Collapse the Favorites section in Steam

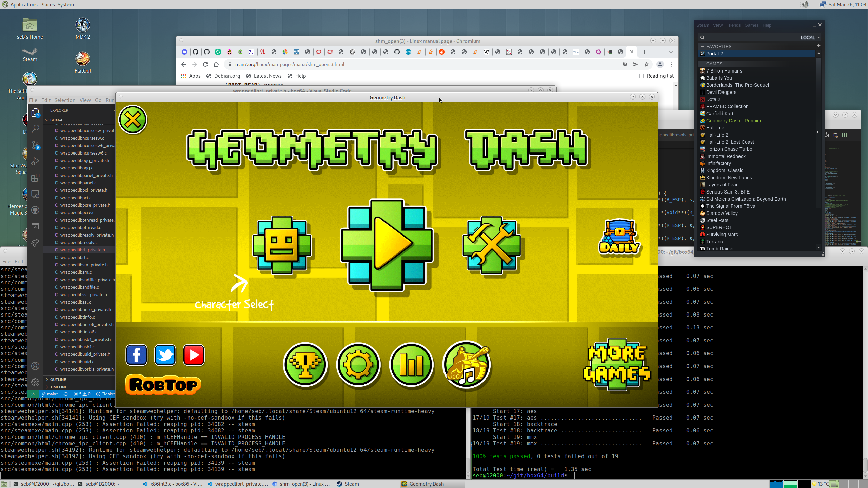703,46
